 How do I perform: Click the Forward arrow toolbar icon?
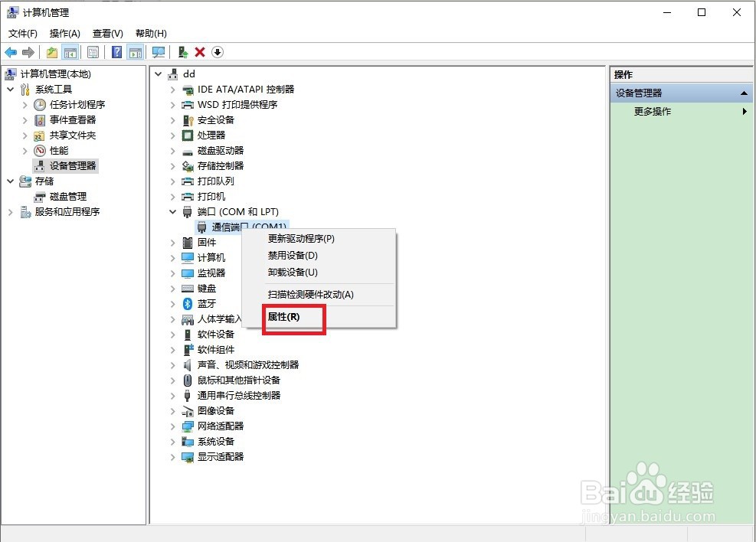tap(28, 52)
